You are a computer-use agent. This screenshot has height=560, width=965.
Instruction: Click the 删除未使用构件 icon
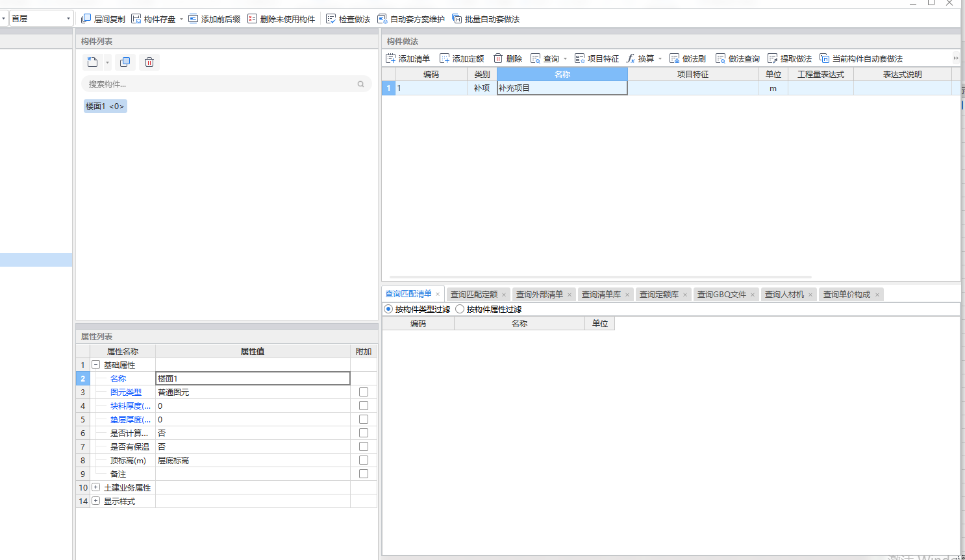(x=253, y=19)
